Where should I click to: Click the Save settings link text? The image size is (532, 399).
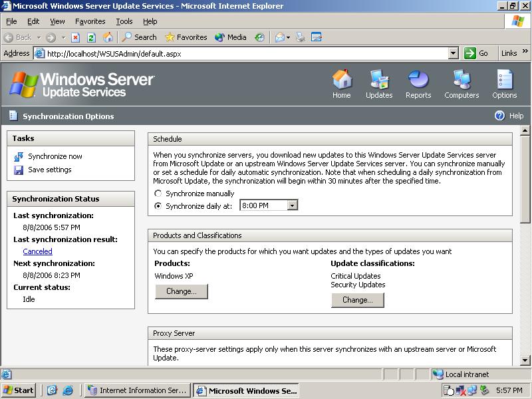pyautogui.click(x=50, y=170)
